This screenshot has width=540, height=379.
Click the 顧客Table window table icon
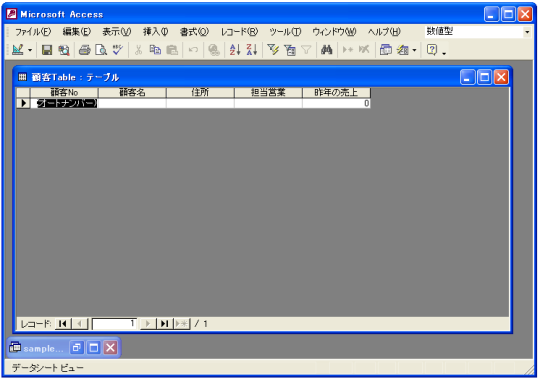point(22,77)
